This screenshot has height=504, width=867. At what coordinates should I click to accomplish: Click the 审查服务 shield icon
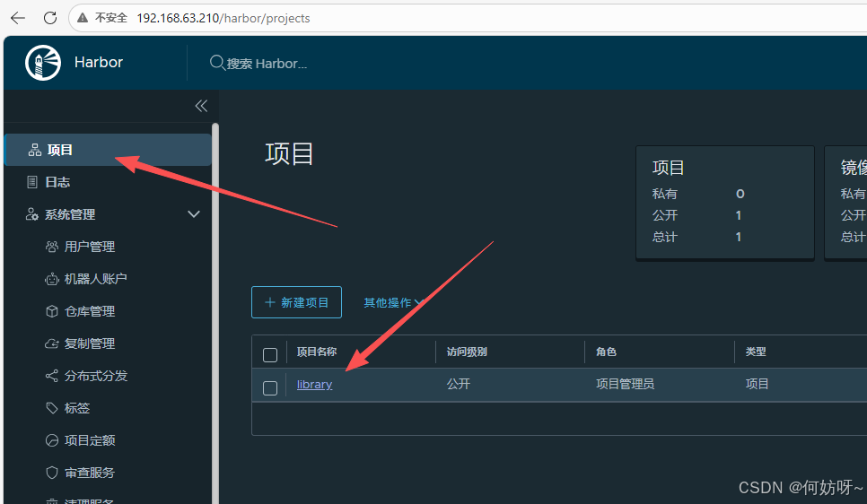51,473
